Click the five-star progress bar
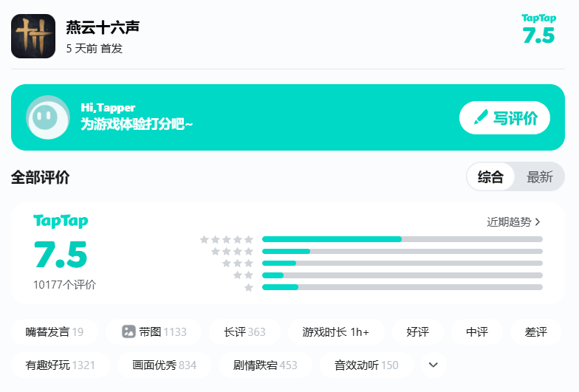579x392 pixels. [402, 239]
